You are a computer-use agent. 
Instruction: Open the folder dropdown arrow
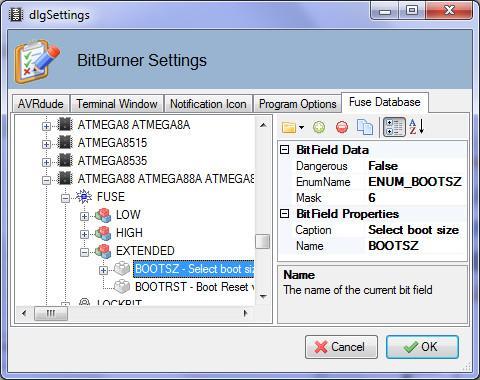click(302, 127)
